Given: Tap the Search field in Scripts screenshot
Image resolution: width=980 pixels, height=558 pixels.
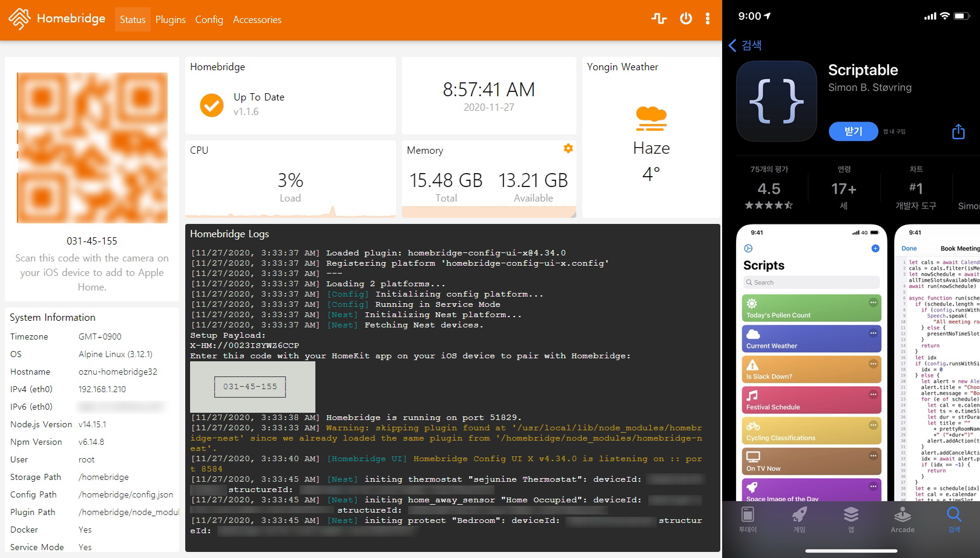Looking at the screenshot, I should [x=812, y=283].
